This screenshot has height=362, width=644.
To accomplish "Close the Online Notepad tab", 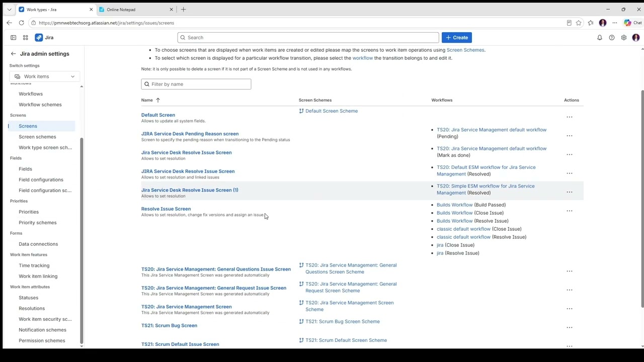I will 171,10.
